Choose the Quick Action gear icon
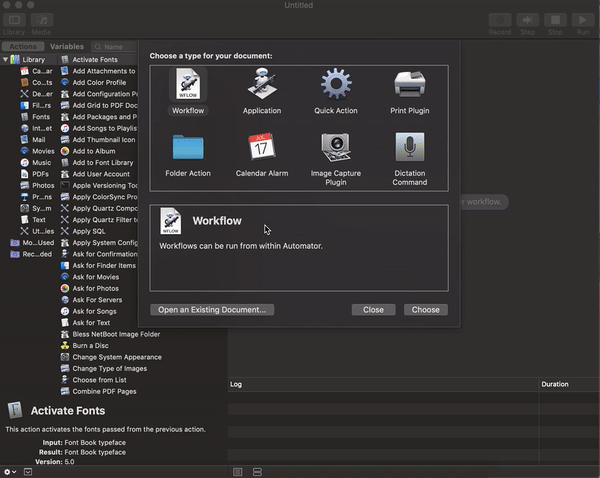 336,84
